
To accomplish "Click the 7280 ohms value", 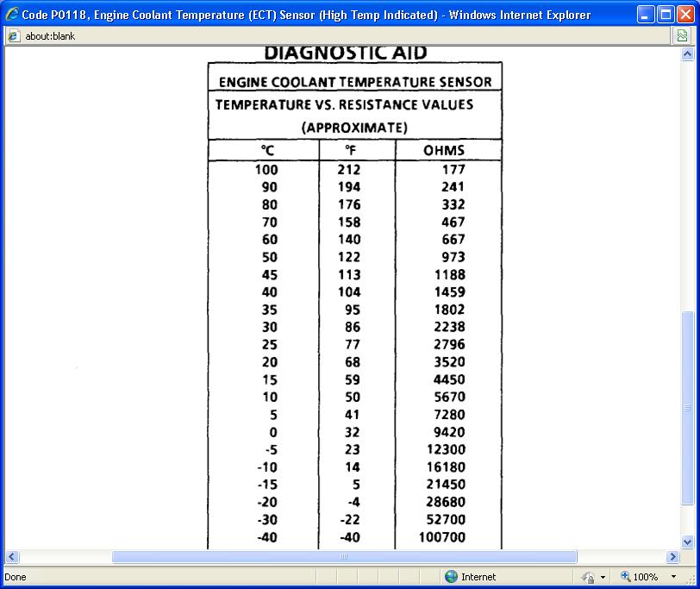I will [449, 415].
